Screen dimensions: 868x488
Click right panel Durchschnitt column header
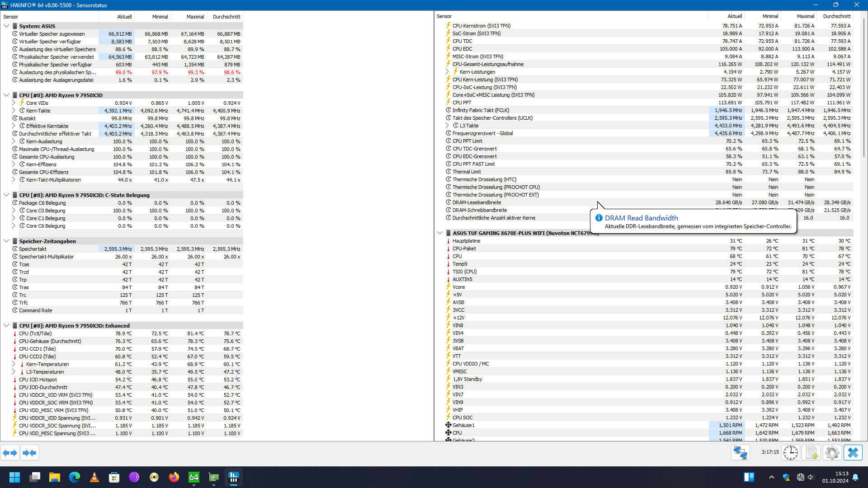point(836,16)
